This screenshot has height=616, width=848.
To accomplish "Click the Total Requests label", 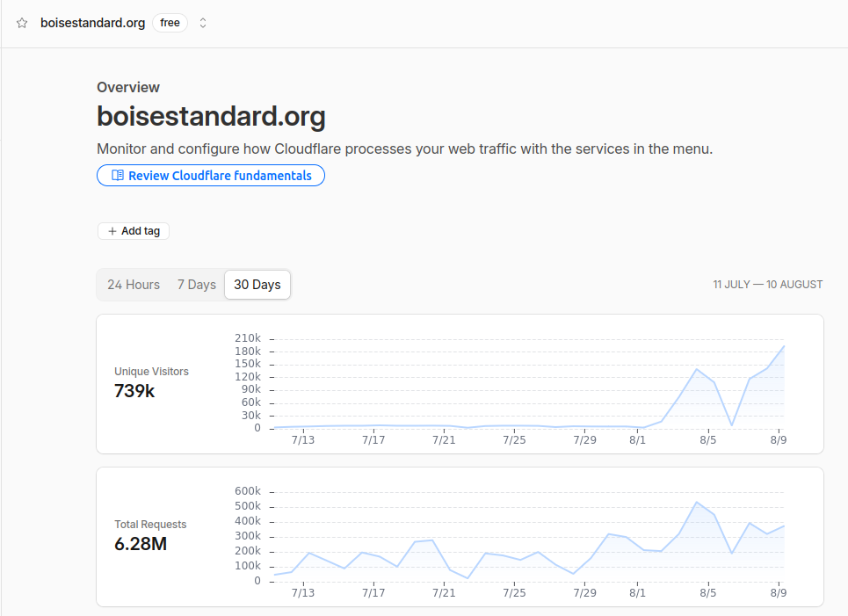I will point(150,524).
